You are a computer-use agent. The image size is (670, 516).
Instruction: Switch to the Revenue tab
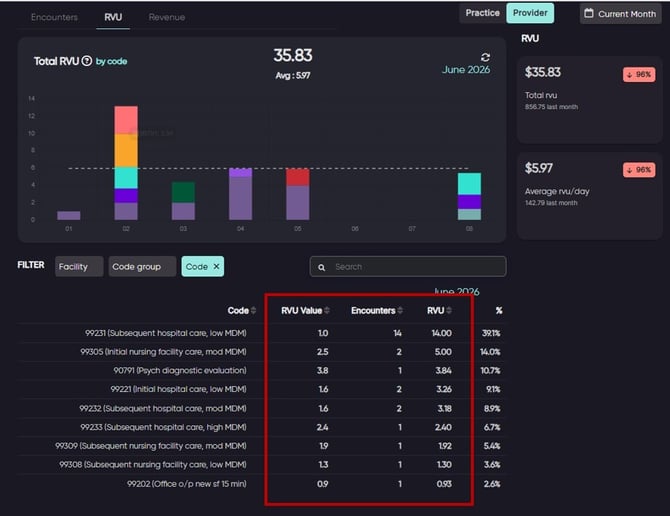point(167,18)
